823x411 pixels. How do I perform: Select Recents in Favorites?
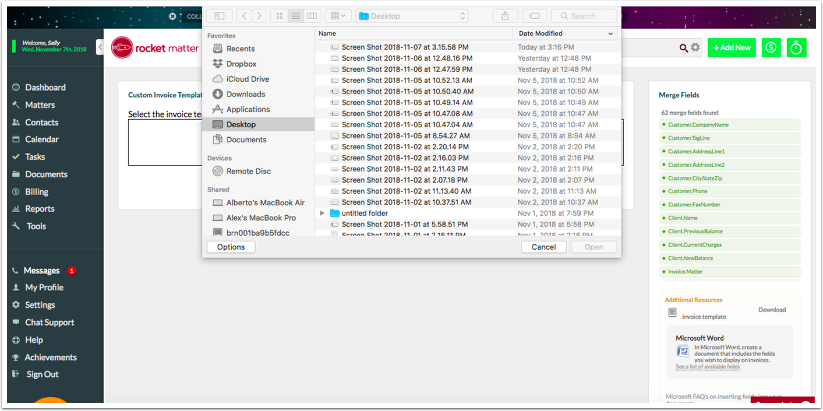240,49
